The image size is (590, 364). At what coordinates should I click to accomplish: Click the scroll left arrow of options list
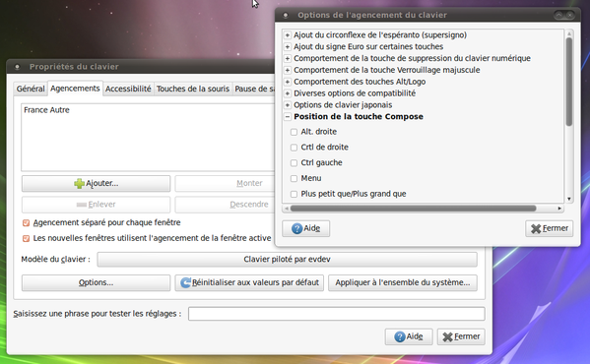click(287, 209)
